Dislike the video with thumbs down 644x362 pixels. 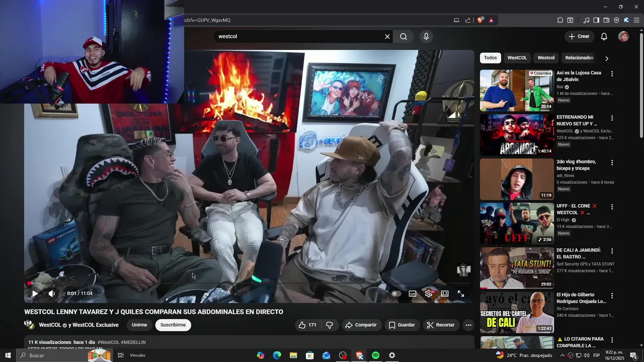[330, 325]
